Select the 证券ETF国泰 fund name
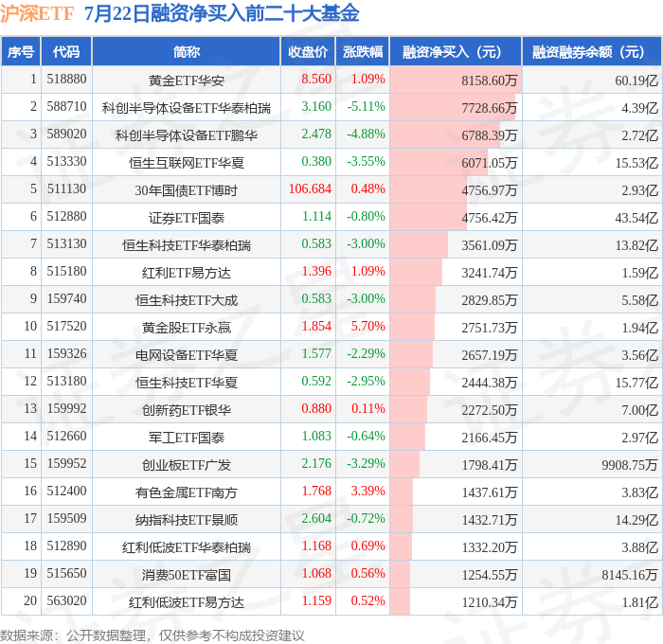 coord(186,218)
